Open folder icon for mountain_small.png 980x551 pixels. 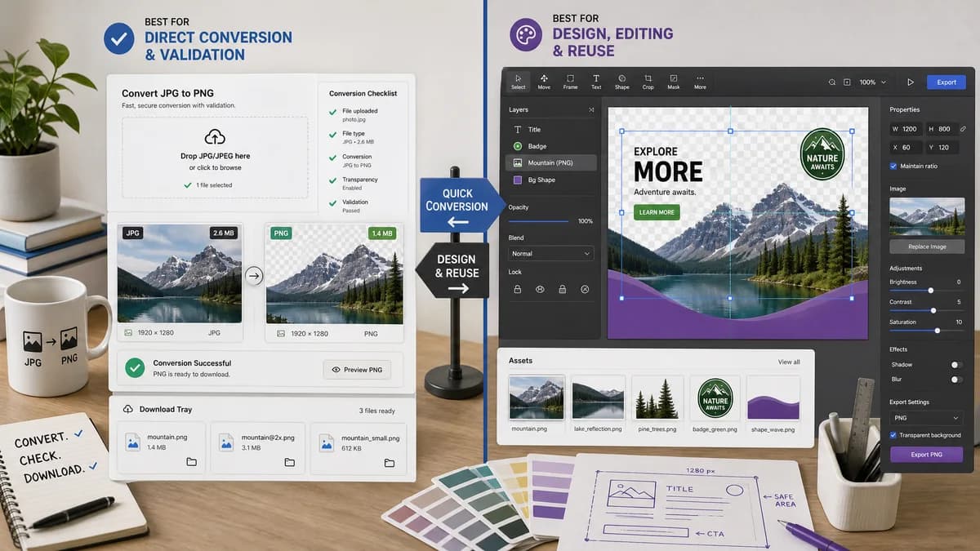389,463
